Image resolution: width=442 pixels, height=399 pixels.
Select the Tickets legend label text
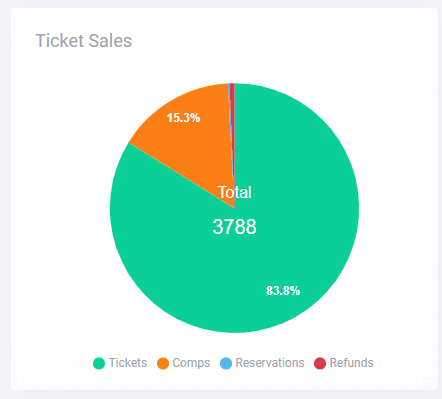point(128,363)
